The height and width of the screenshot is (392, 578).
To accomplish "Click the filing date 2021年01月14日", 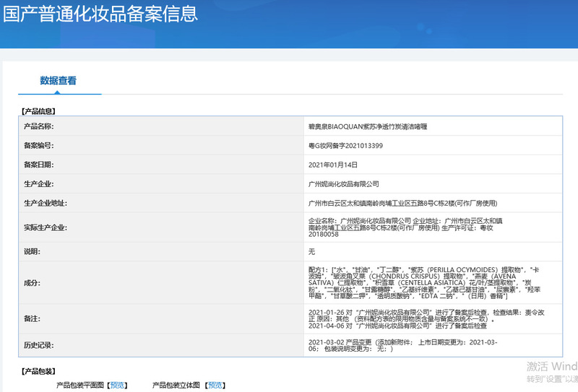I will point(333,165).
